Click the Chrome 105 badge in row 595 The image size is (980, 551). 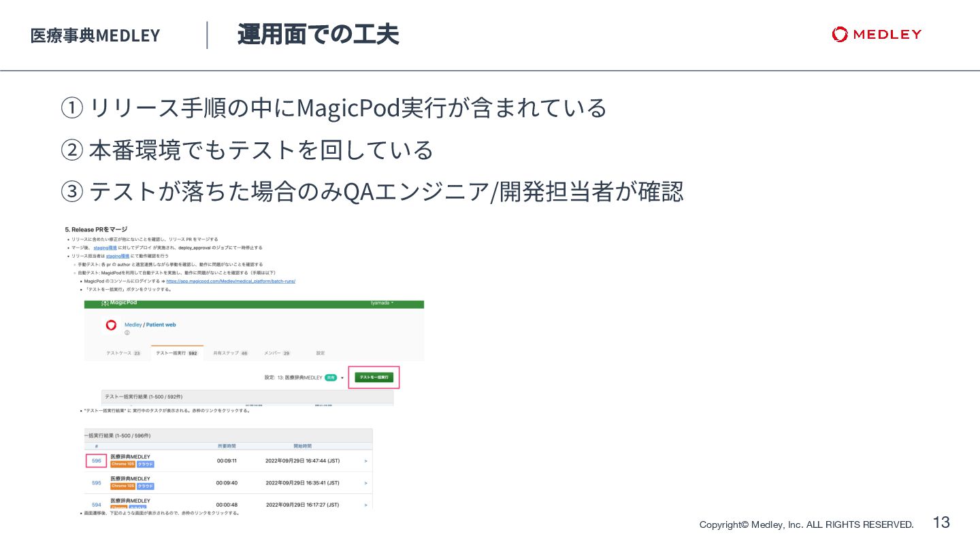point(122,486)
